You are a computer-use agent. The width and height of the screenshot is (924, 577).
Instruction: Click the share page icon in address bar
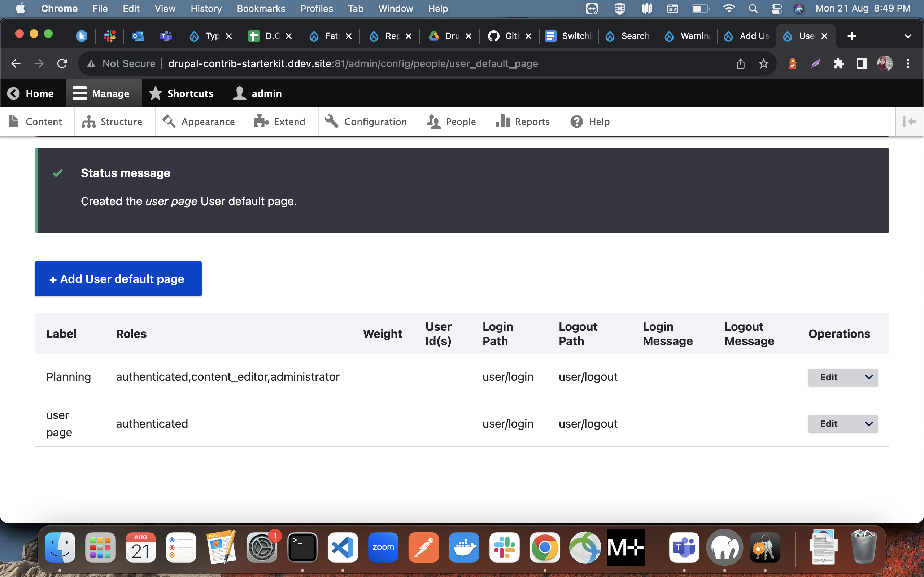tap(740, 63)
